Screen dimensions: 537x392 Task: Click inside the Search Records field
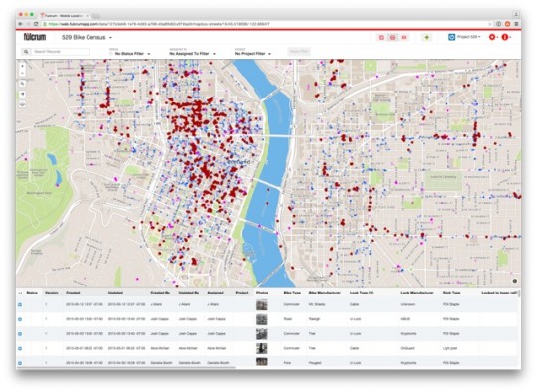pyautogui.click(x=62, y=52)
